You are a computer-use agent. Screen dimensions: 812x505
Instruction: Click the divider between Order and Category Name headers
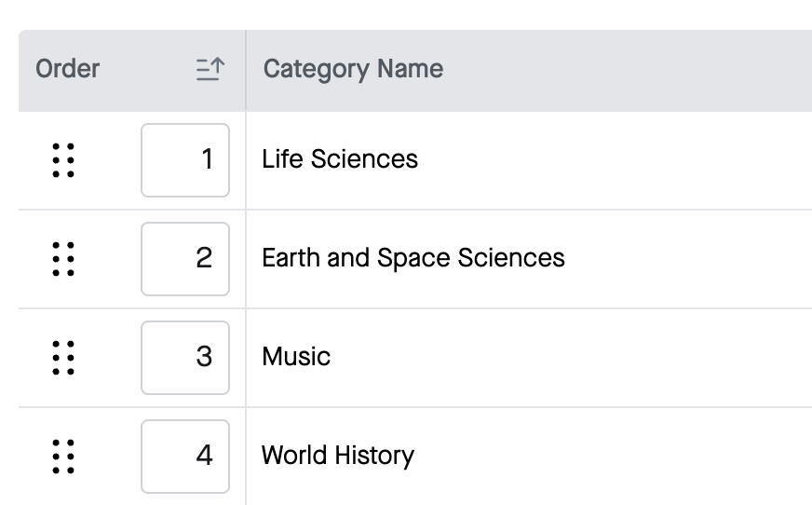246,71
